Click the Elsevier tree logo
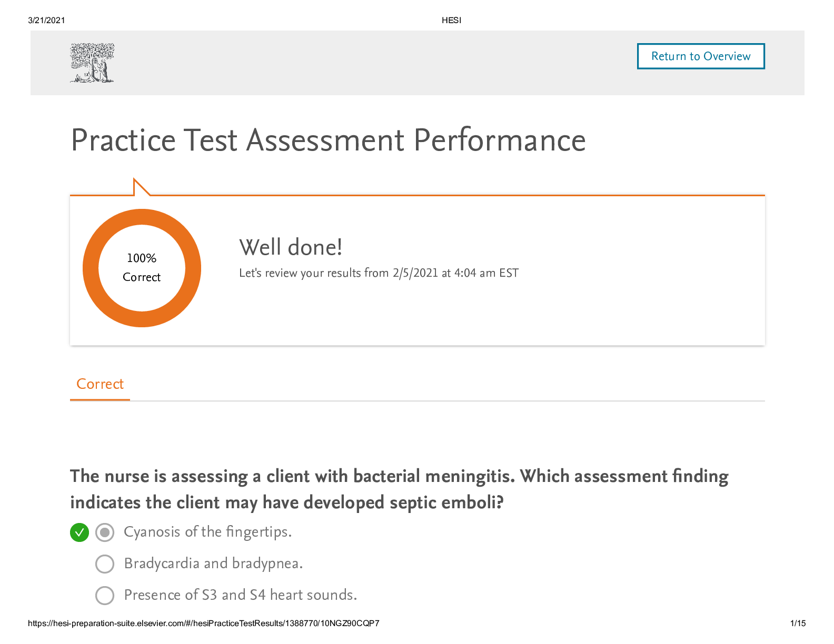Screen dimensions: 834x644 (92, 63)
